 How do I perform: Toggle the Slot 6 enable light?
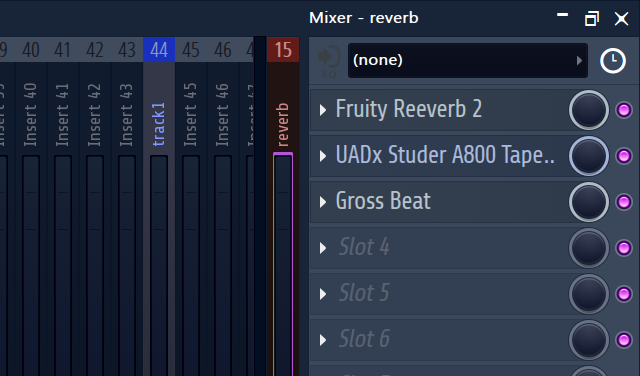[x=624, y=340]
